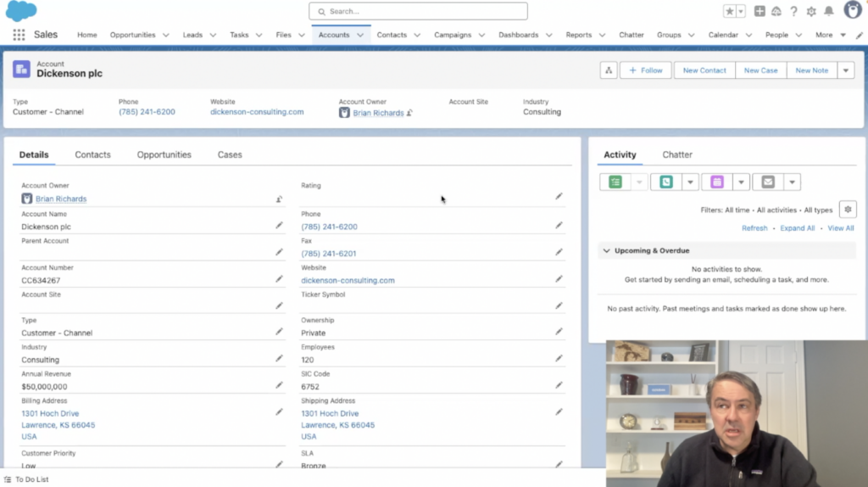Viewport: 868px width, 487px height.
Task: Click the New Note button
Action: point(811,70)
